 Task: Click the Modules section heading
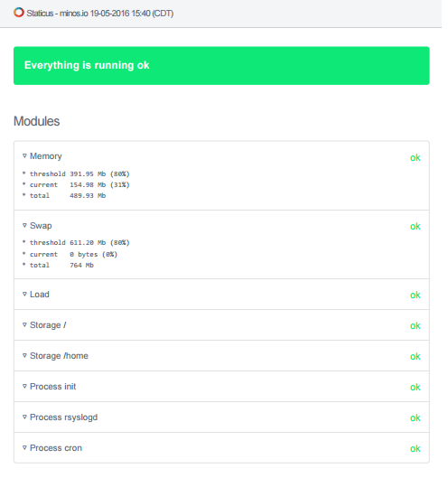[36, 121]
